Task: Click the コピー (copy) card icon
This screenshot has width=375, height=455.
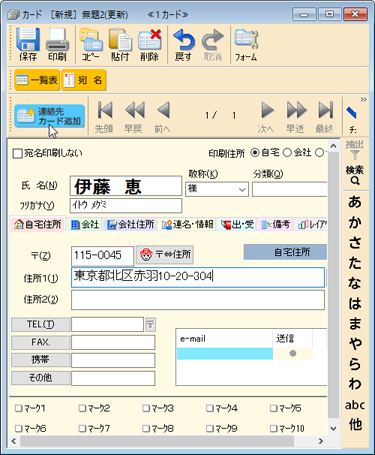Action: point(91,40)
